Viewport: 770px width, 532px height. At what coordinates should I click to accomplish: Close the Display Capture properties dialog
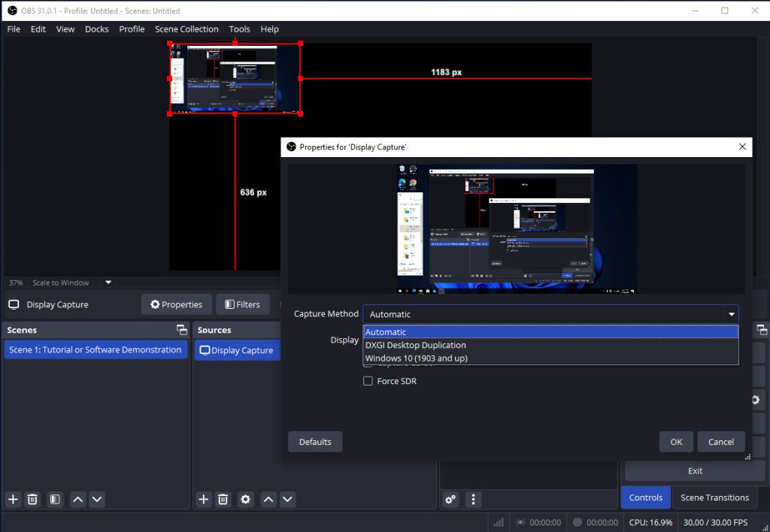pos(742,147)
